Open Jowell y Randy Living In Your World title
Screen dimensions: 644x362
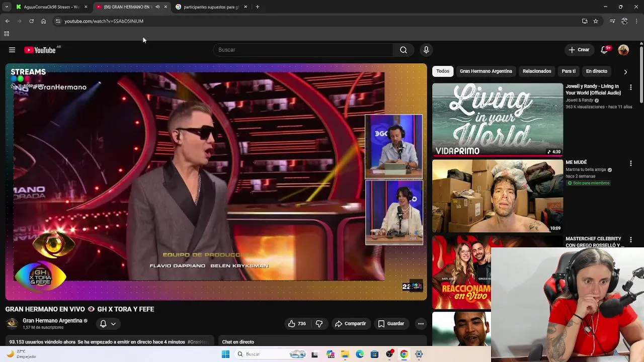click(x=593, y=89)
